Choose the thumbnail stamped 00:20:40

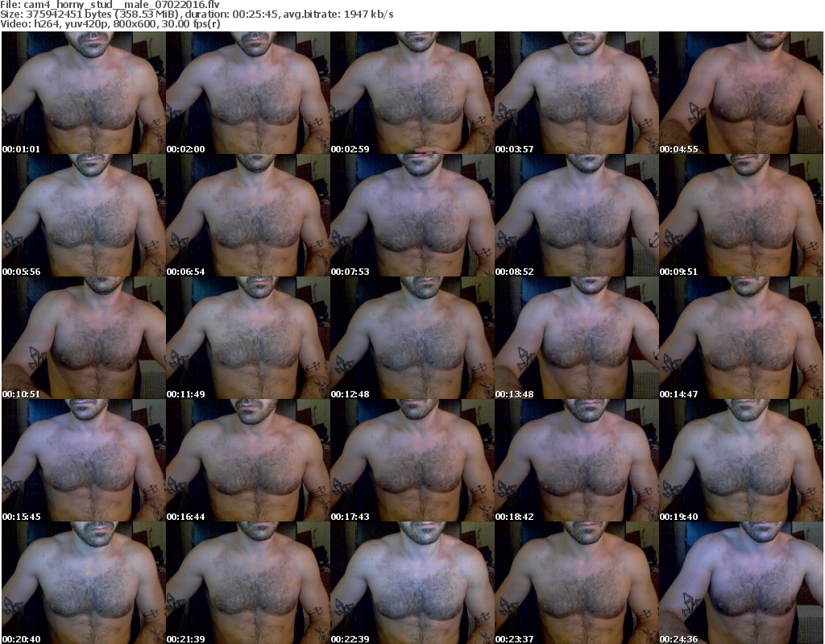point(84,583)
